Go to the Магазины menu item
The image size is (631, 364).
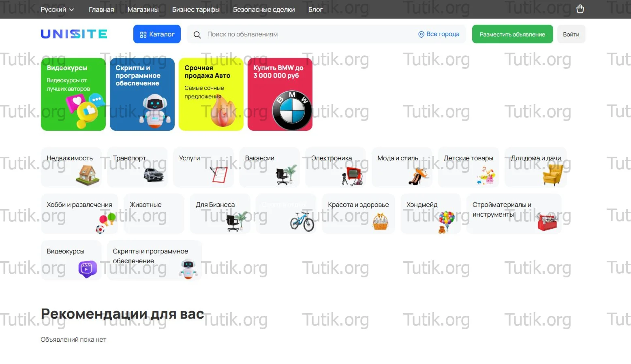[143, 9]
